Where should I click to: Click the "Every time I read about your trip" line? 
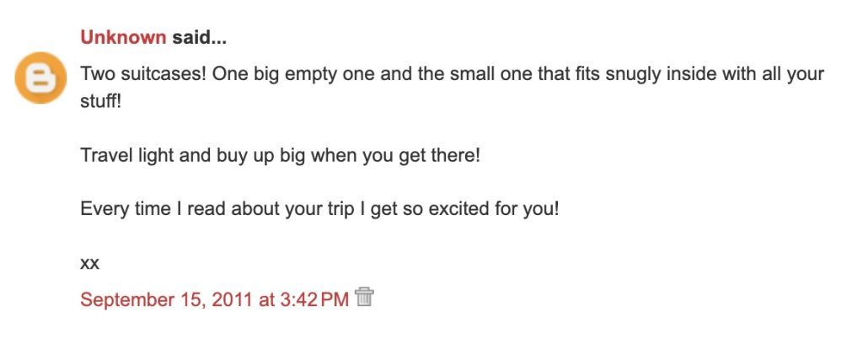click(x=219, y=208)
